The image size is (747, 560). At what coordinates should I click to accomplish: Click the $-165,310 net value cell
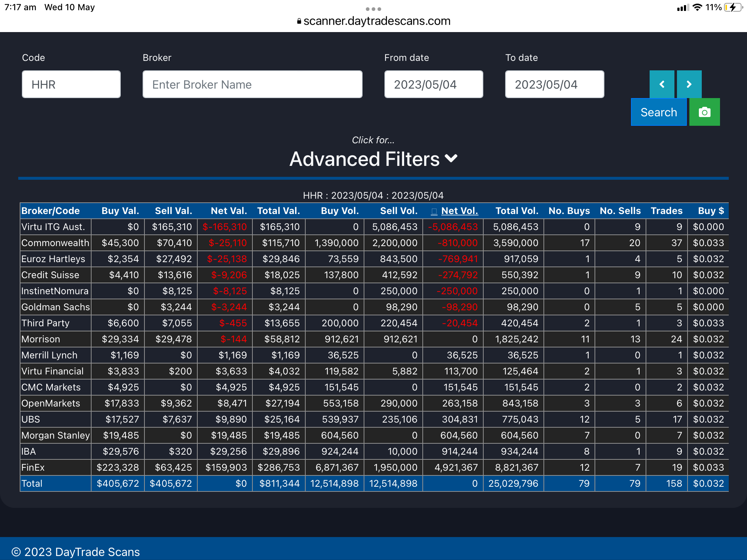click(x=225, y=227)
